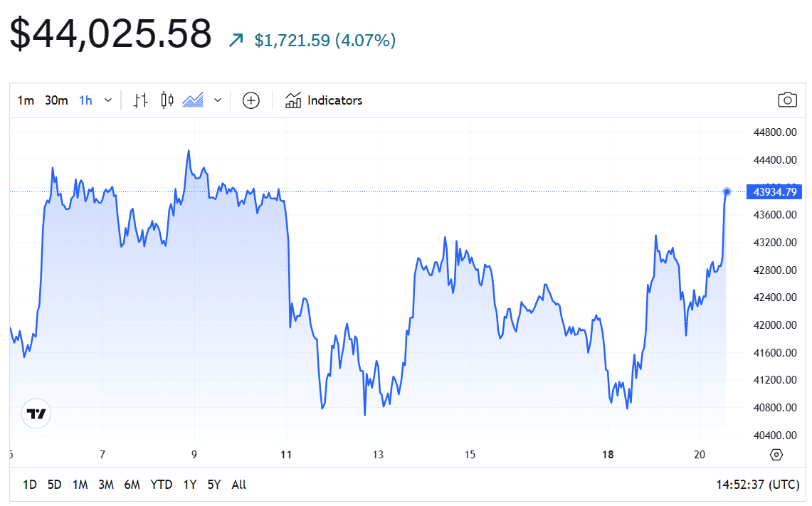Click the 43934.79 price axis label
The width and height of the screenshot is (812, 506).
(x=774, y=191)
